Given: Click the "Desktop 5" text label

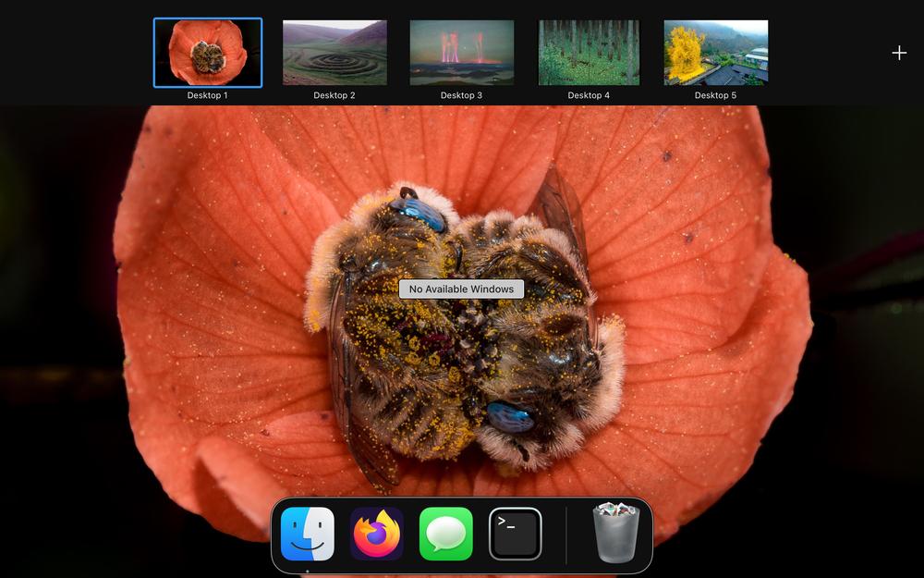Looking at the screenshot, I should 716,95.
